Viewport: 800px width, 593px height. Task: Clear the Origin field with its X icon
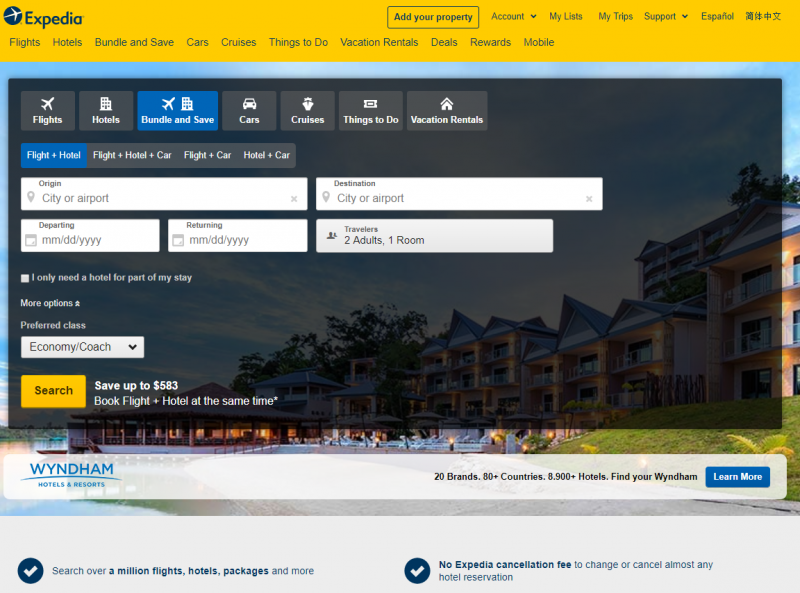(x=294, y=199)
